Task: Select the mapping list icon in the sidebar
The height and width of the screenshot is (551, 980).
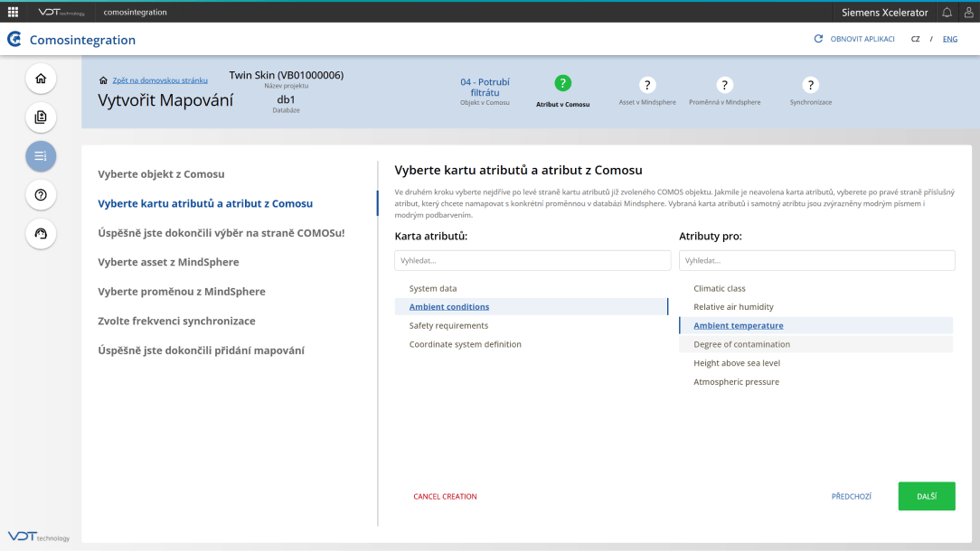Action: click(x=41, y=156)
